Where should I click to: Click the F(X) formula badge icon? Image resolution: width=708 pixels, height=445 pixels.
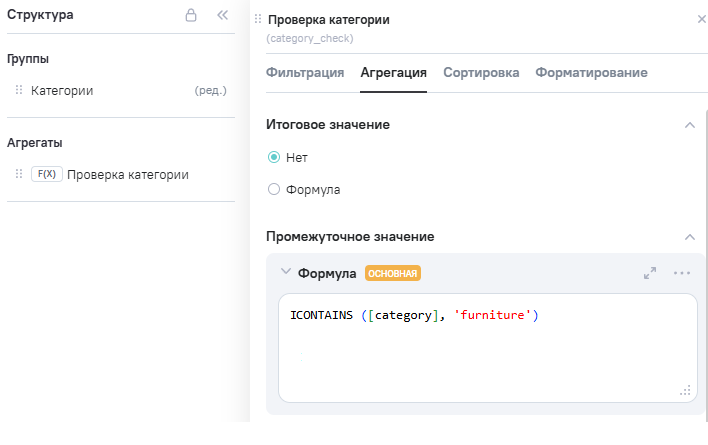tap(46, 174)
